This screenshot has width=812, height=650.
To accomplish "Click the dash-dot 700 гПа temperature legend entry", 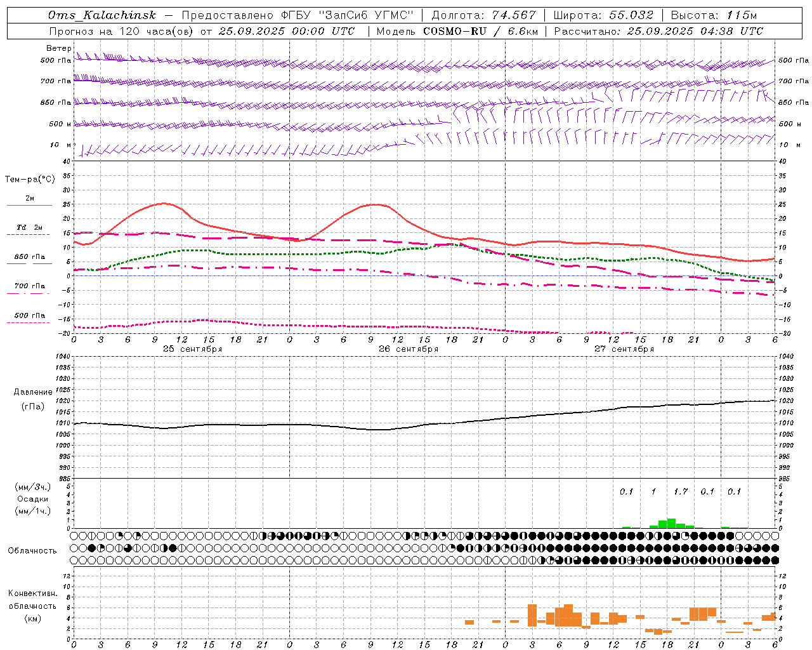I will pyautogui.click(x=29, y=289).
